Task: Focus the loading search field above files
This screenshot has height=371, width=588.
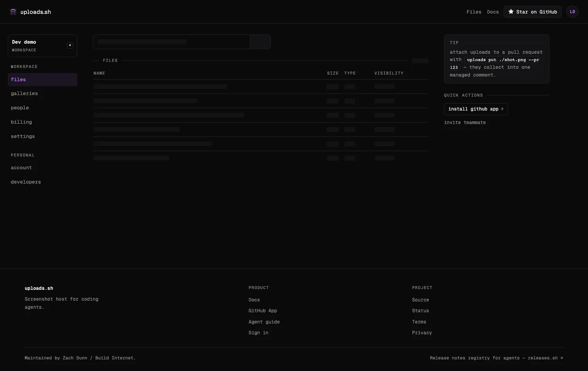Action: [x=171, y=42]
